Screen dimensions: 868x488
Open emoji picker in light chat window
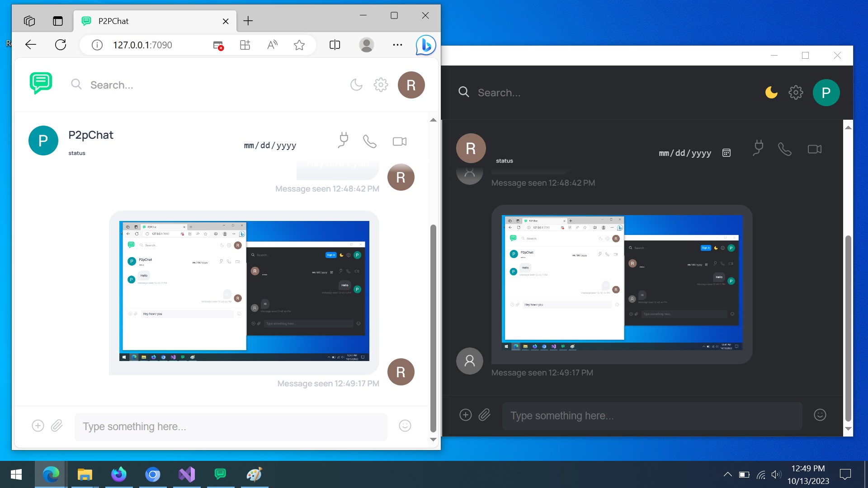click(405, 426)
